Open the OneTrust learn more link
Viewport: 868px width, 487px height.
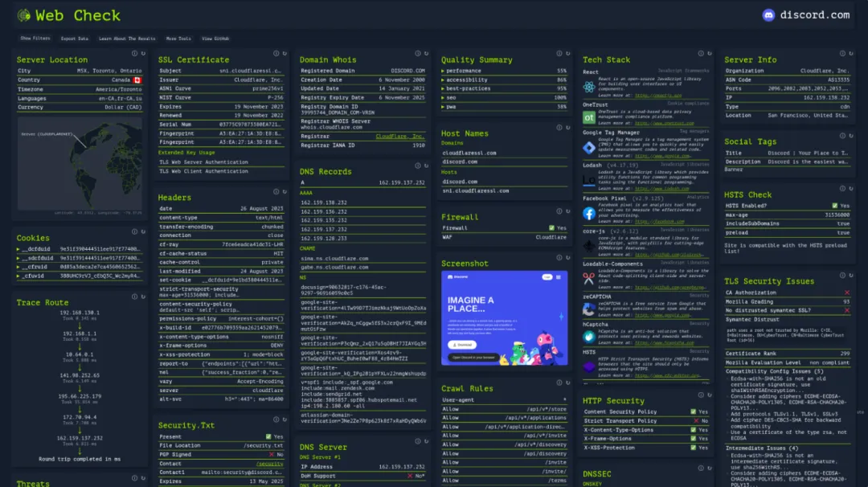pos(665,124)
